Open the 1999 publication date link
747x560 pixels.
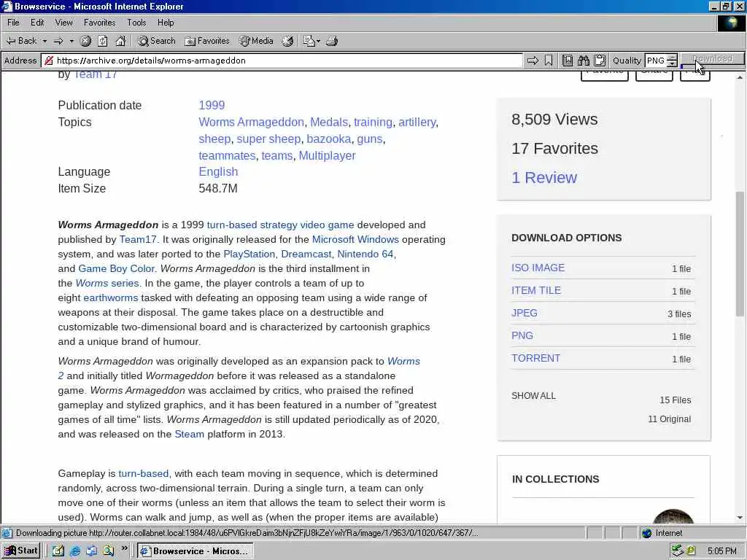pyautogui.click(x=212, y=105)
